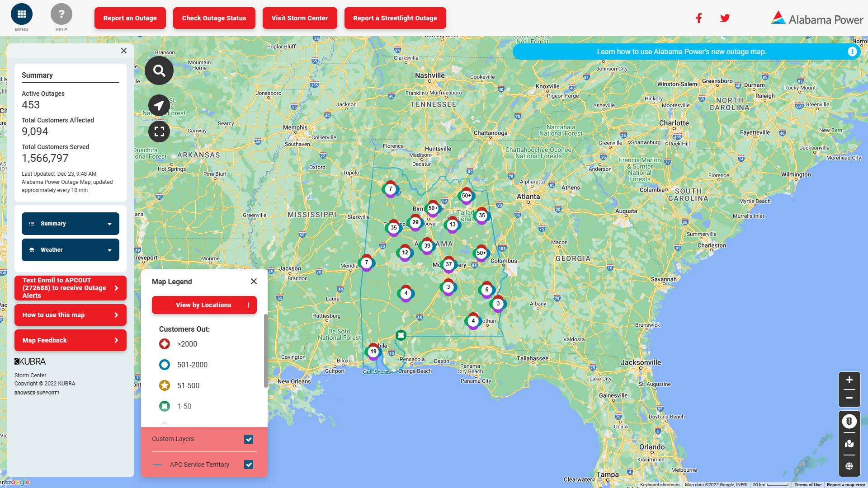Click the map zoom in plus button
868x488 pixels.
click(849, 380)
